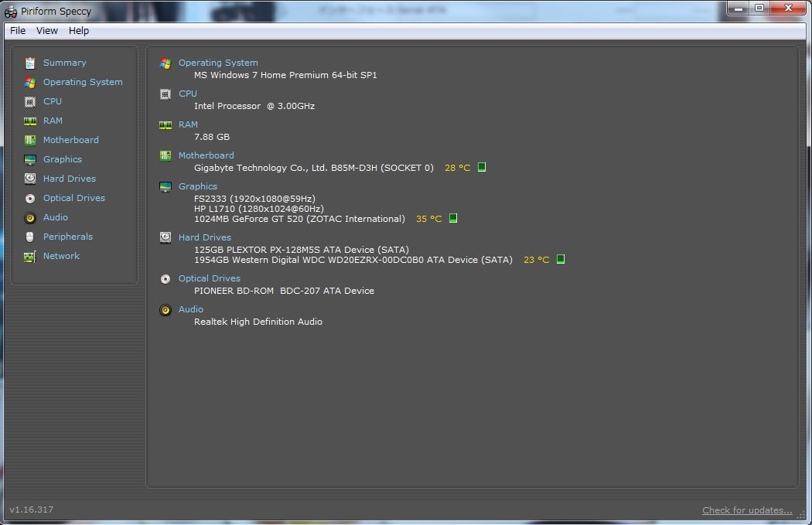Switch to Operating System section in sidebar

pos(83,82)
